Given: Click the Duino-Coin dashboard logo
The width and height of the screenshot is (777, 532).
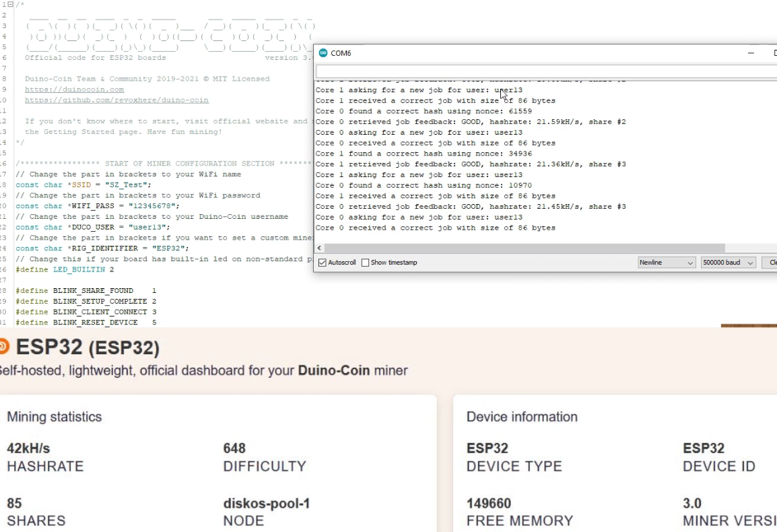Looking at the screenshot, I should point(4,348).
